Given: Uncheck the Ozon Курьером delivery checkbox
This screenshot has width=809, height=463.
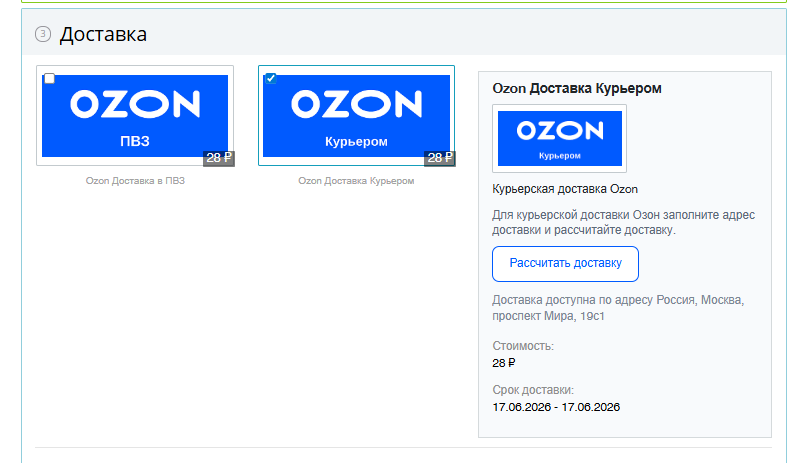Looking at the screenshot, I should (x=271, y=78).
